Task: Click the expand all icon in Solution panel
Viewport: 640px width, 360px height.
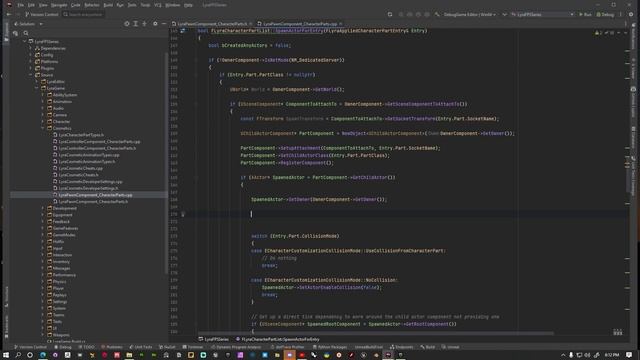Action: coord(136,24)
